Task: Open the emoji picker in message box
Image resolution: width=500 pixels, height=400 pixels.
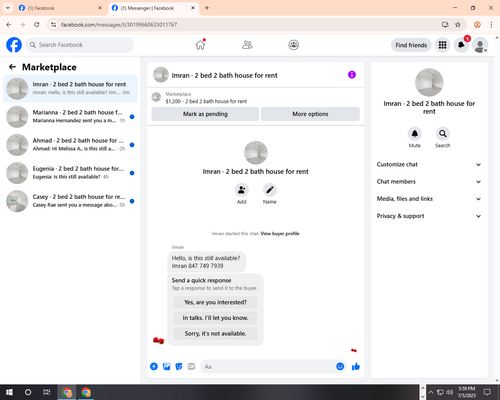Action: [x=340, y=367]
